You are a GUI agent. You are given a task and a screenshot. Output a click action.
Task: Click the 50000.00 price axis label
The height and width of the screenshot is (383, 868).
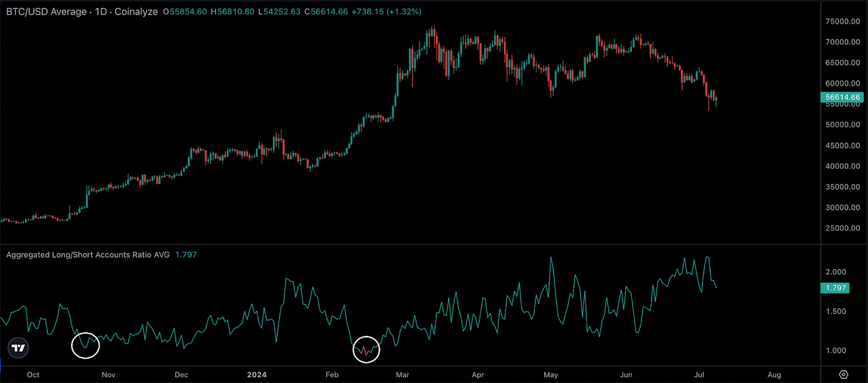coord(842,125)
